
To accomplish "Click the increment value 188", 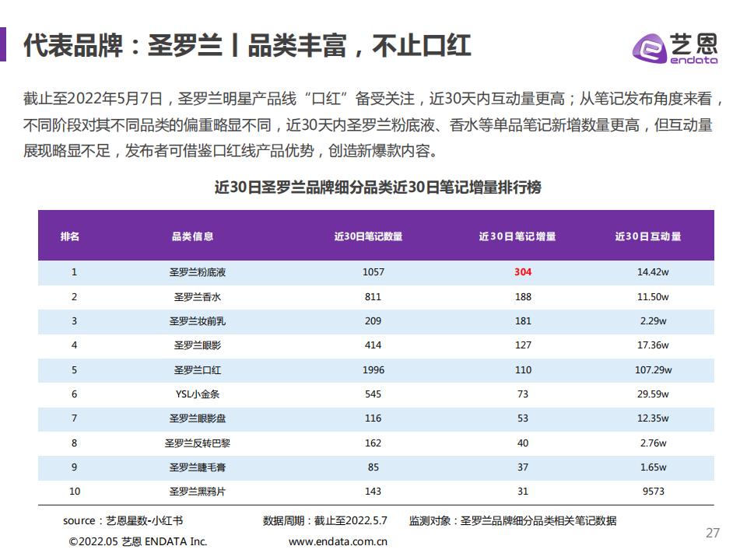I will point(523,296).
